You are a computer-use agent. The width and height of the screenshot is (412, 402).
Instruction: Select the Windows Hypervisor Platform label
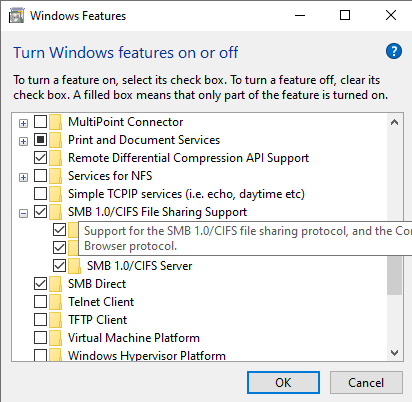(147, 355)
